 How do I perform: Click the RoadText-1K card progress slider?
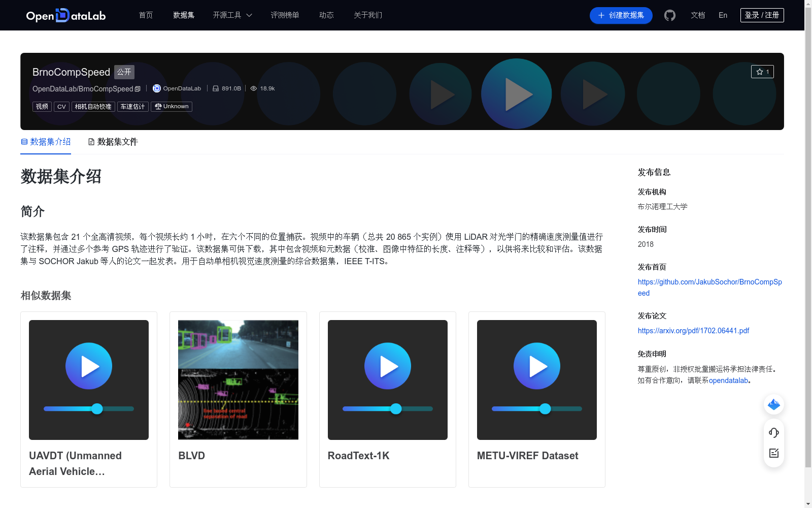coord(388,408)
